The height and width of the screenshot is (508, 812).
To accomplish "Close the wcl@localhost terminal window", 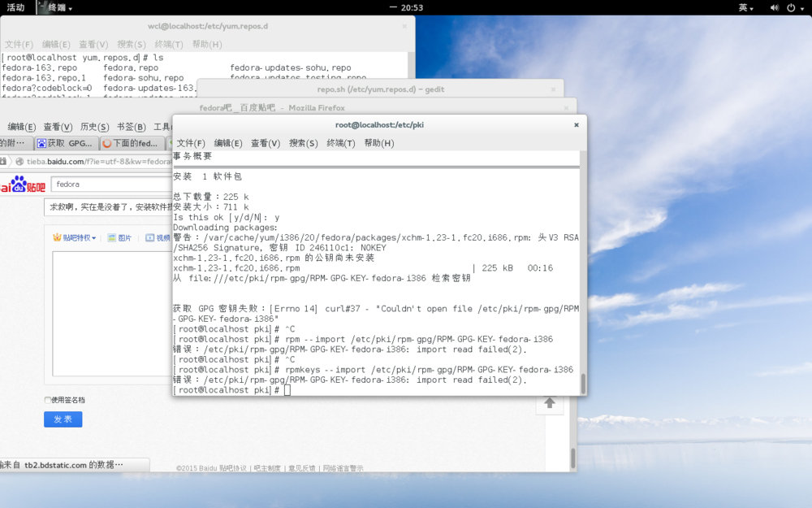I will click(404, 26).
